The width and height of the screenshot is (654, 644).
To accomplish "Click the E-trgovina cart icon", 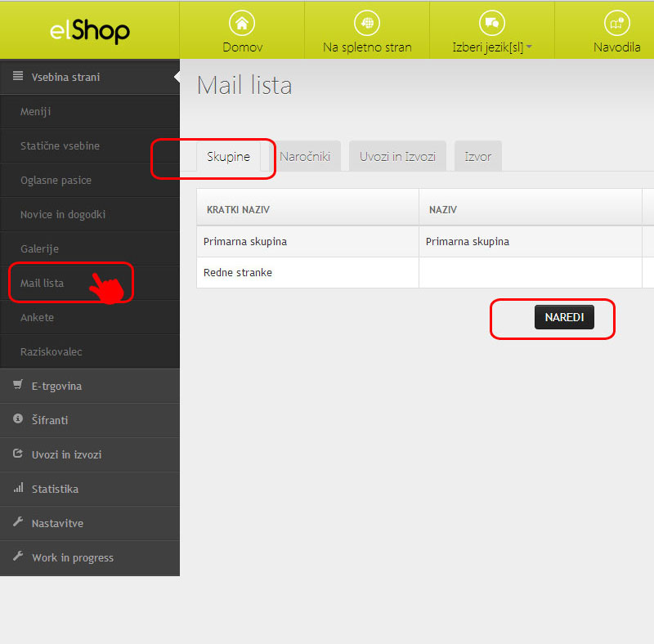I will 17,385.
